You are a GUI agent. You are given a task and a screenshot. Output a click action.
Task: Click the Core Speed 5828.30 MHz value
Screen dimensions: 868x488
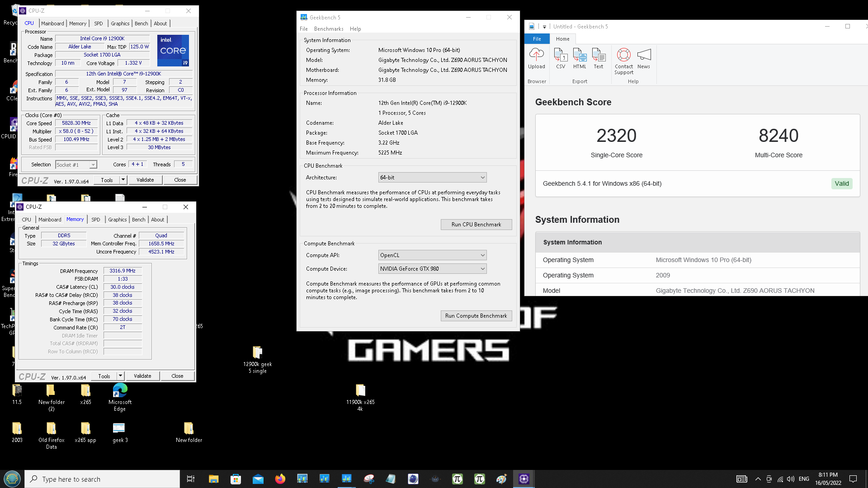[x=76, y=123]
